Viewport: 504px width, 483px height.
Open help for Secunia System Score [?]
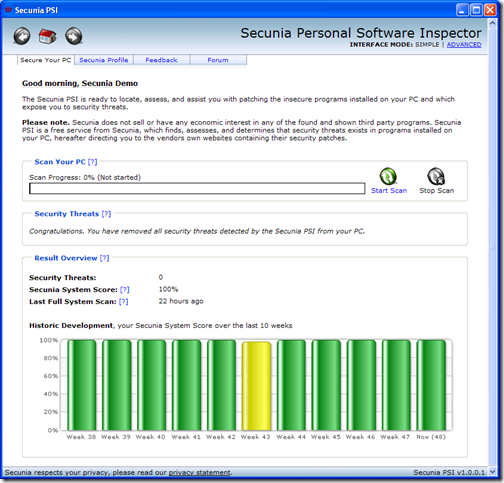(125, 290)
